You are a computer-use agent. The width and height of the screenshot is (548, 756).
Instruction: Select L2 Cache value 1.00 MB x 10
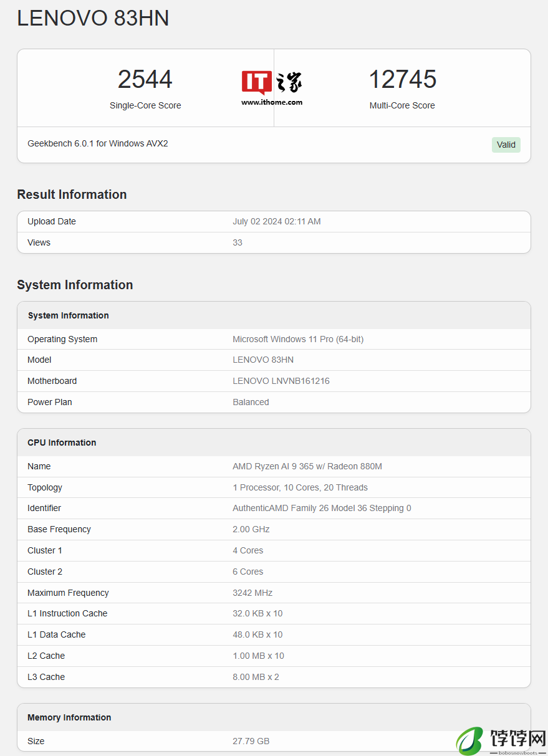(x=258, y=656)
